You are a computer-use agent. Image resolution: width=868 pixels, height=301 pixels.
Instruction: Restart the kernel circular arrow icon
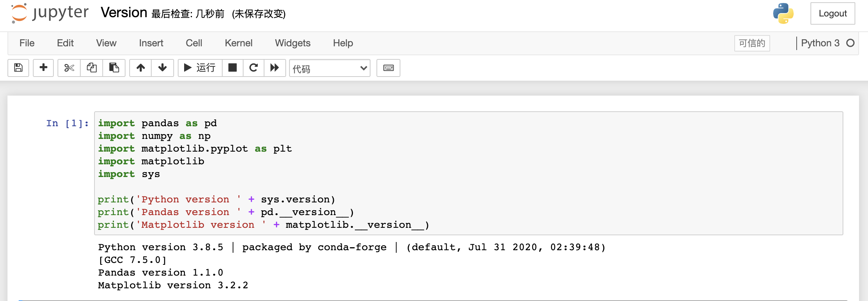pyautogui.click(x=254, y=68)
